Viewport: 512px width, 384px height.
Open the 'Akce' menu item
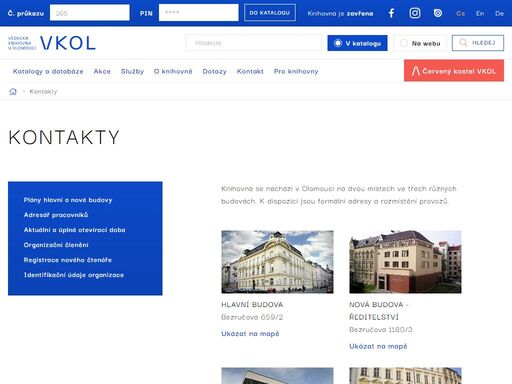coord(102,71)
